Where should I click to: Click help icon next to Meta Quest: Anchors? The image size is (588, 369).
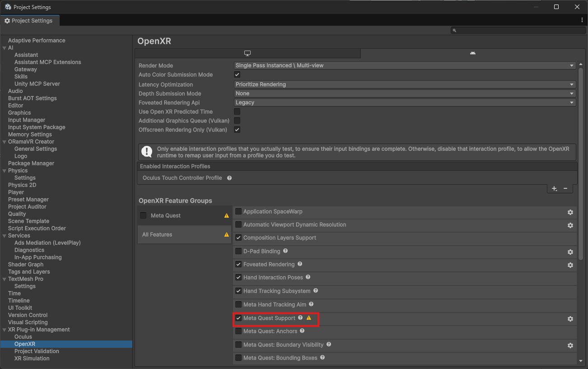click(x=303, y=331)
